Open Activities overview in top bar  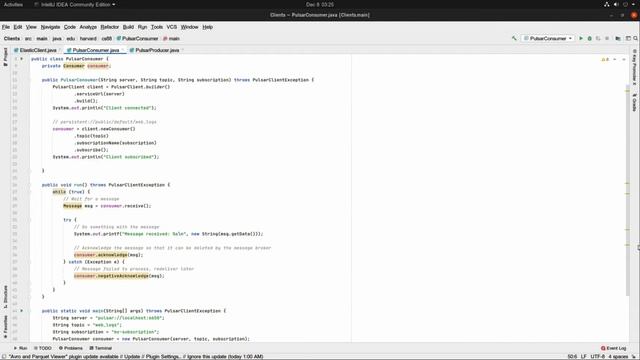[x=13, y=4]
